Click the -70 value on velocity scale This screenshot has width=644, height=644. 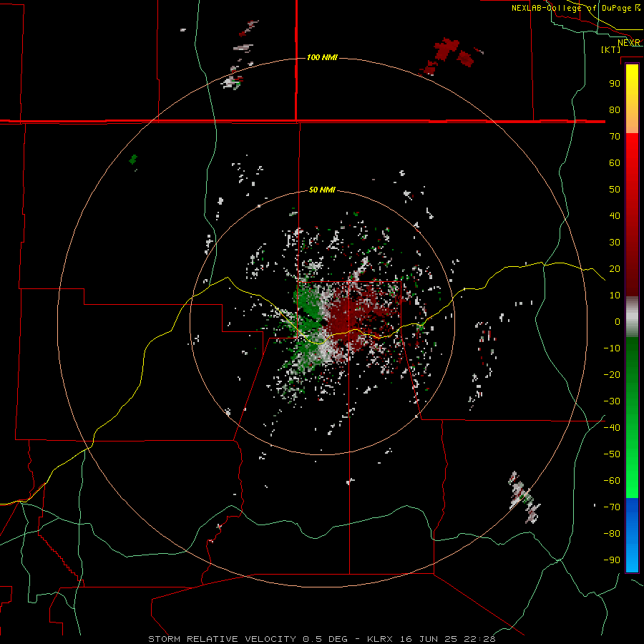pos(612,507)
